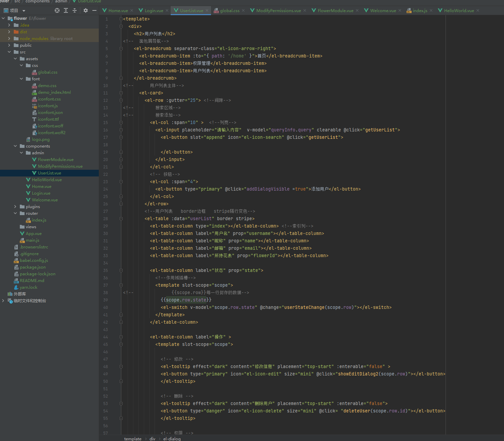Expand the plugins folder
Image resolution: width=504 pixels, height=441 pixels.
(15, 207)
